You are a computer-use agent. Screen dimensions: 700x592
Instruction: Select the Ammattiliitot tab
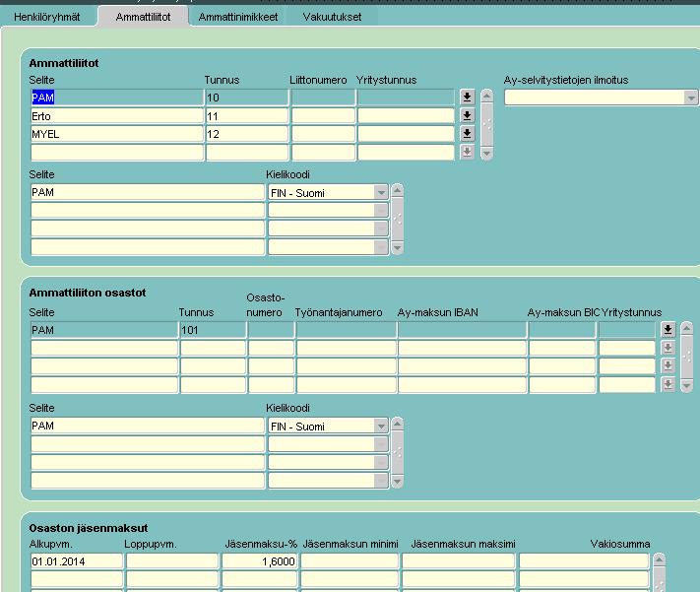click(143, 17)
